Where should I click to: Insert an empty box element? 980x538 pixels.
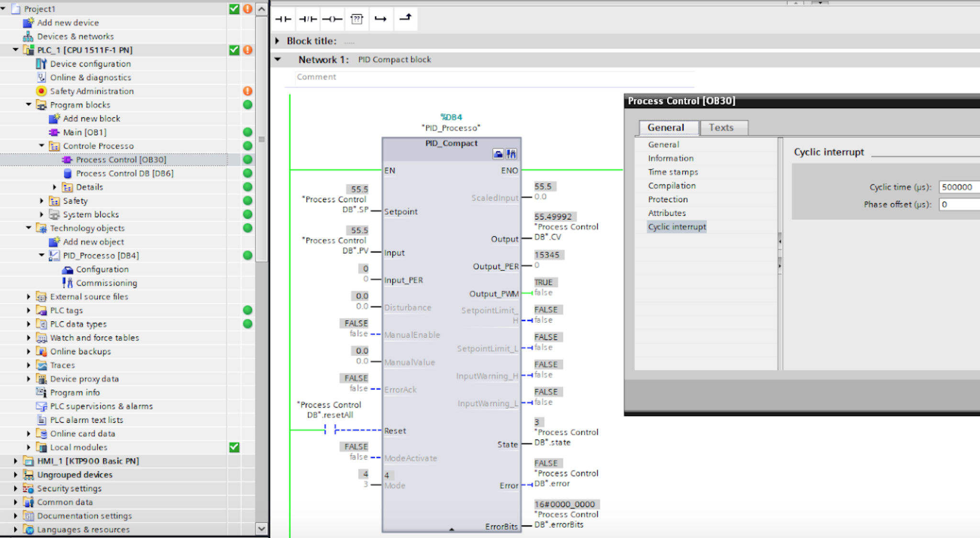357,19
